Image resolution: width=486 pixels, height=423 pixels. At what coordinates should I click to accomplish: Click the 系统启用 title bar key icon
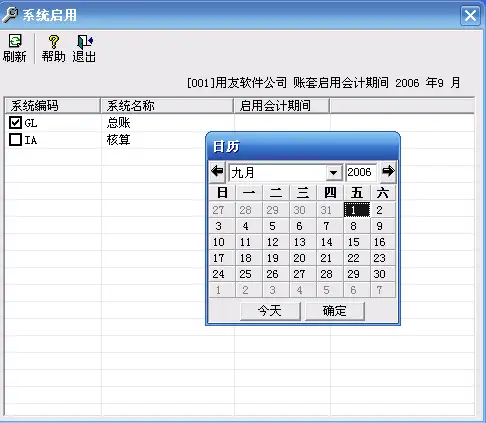pos(10,15)
